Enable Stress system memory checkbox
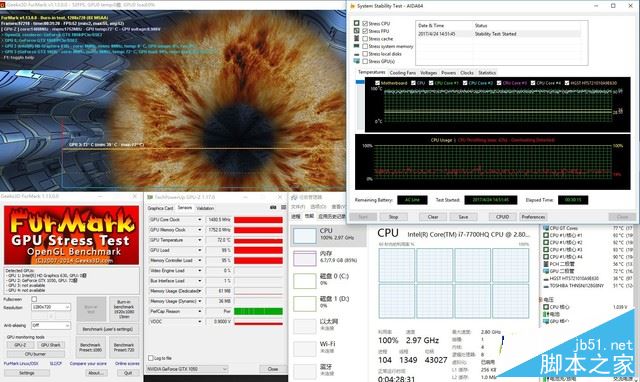Screen dimensions: 640x382 [x=365, y=46]
